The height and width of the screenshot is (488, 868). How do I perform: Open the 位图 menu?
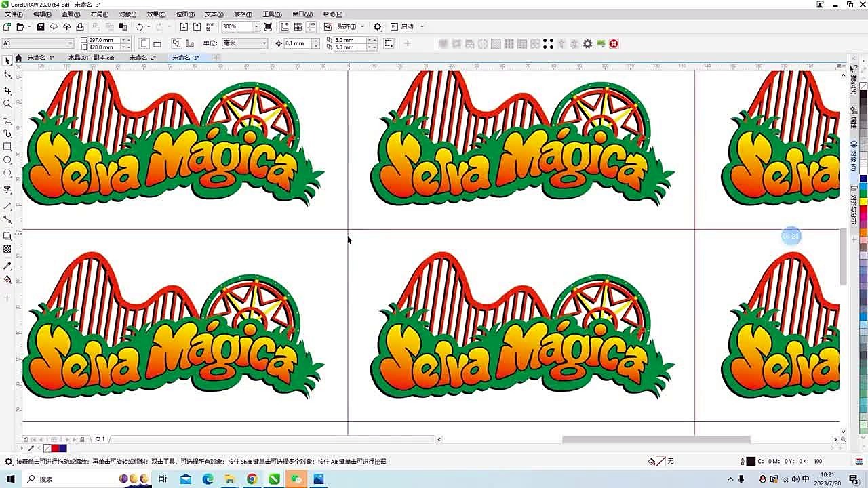point(185,14)
